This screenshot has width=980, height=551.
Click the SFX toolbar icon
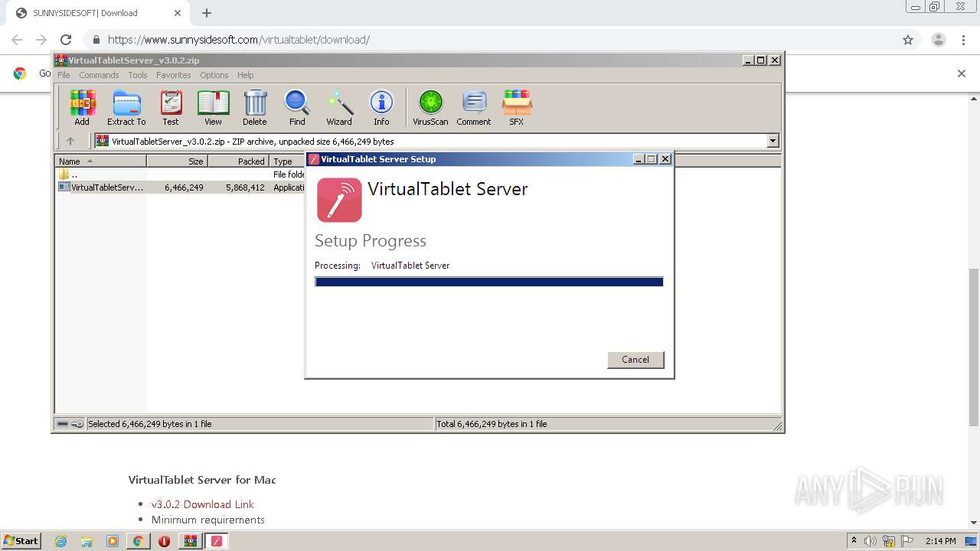point(517,107)
